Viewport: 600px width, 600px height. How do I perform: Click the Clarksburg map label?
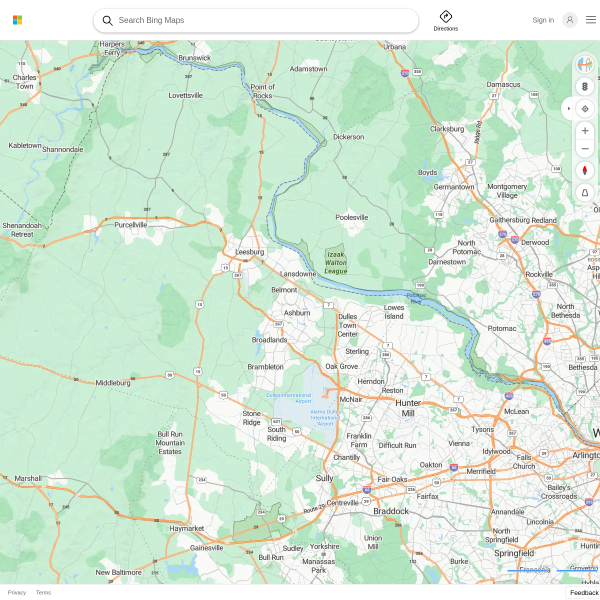pos(447,129)
